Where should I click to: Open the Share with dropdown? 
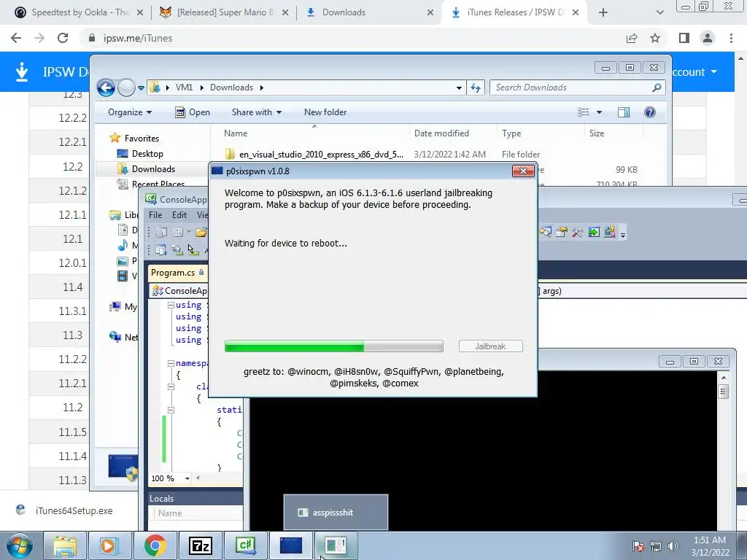pyautogui.click(x=256, y=112)
